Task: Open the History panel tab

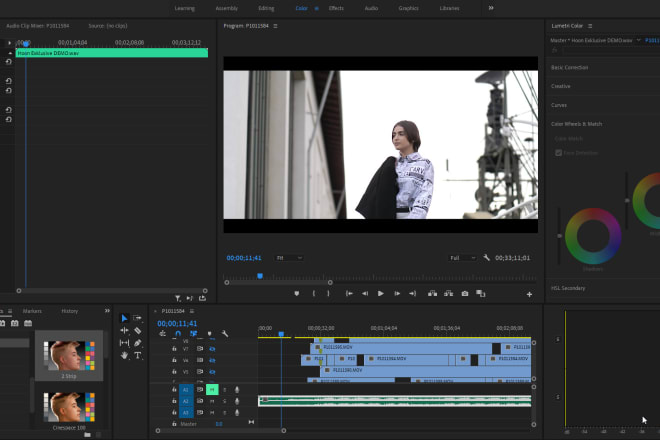Action: point(70,311)
